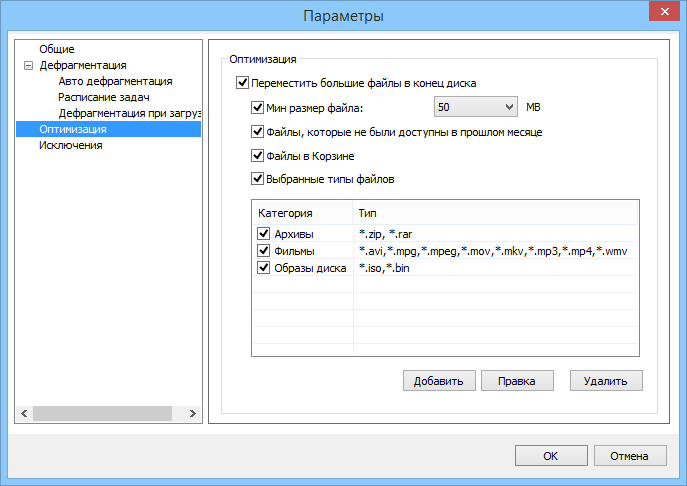687x486 pixels.
Task: Open Исключения settings page
Action: click(x=71, y=145)
